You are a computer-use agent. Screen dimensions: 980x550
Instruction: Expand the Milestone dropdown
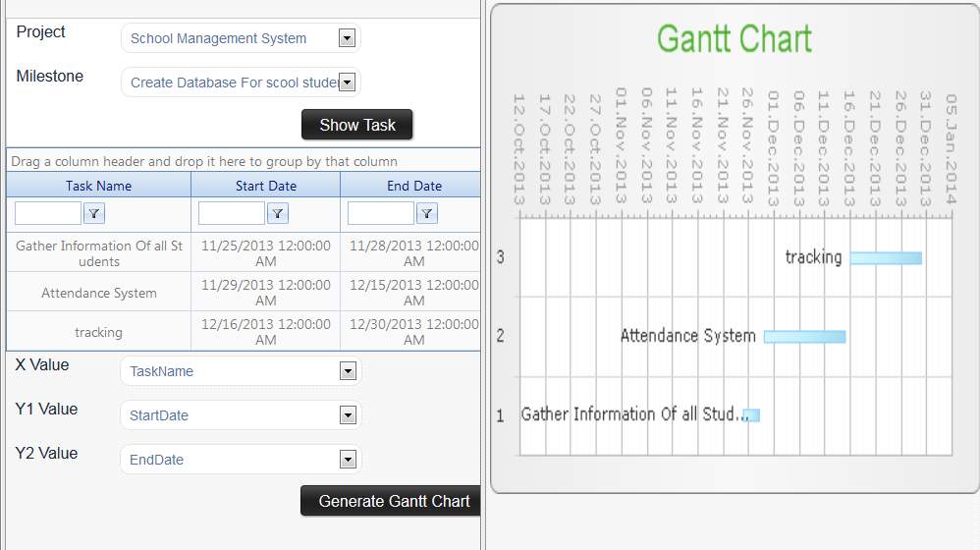tap(346, 82)
